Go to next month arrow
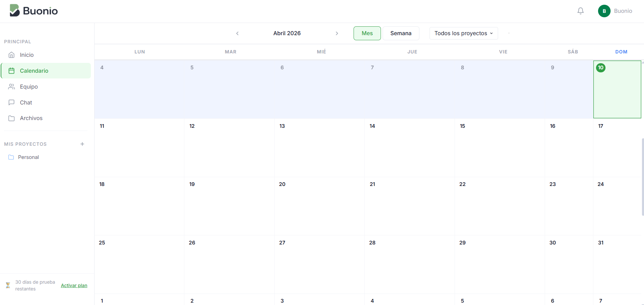The image size is (644, 305). point(337,33)
